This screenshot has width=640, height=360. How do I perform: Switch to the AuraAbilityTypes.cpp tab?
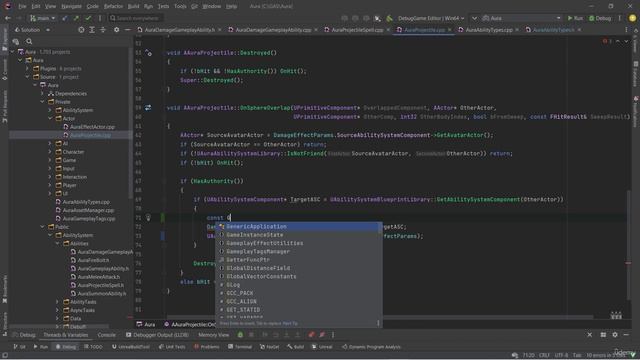(489, 30)
